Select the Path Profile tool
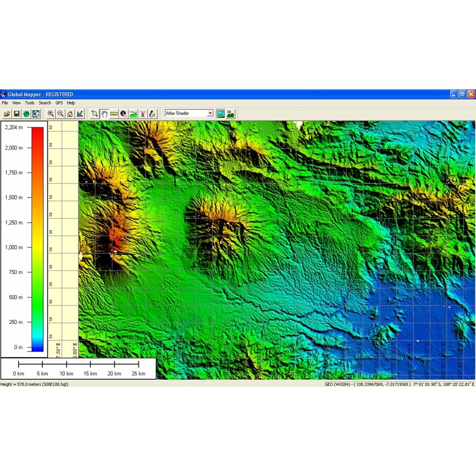This screenshot has height=476, width=476. (133, 114)
